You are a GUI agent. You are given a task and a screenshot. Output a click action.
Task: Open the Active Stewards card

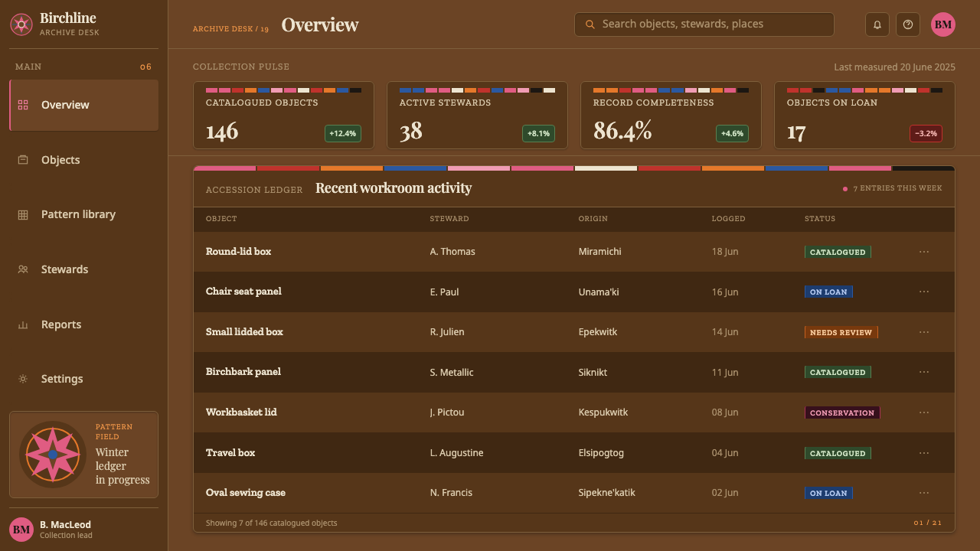coord(477,116)
